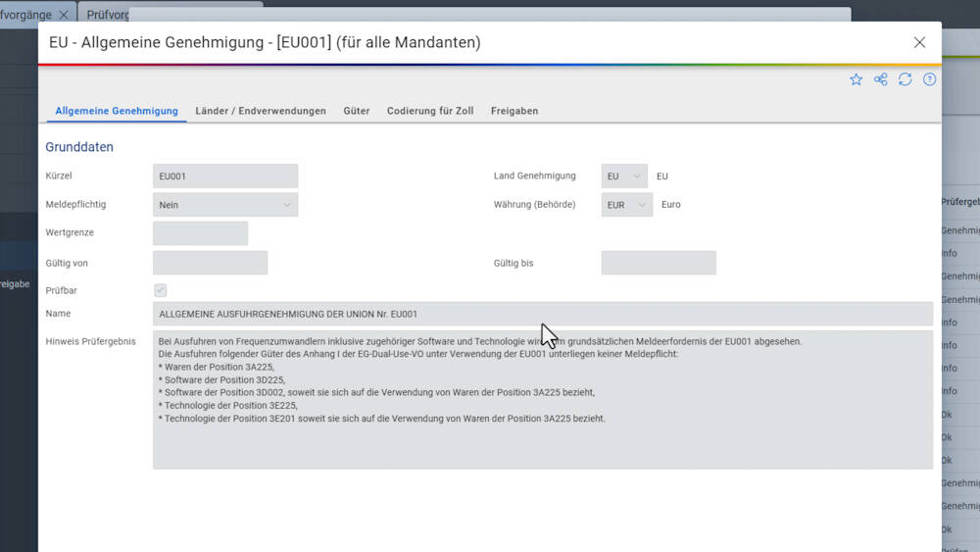
Task: Open the Güter tab
Action: pos(357,111)
